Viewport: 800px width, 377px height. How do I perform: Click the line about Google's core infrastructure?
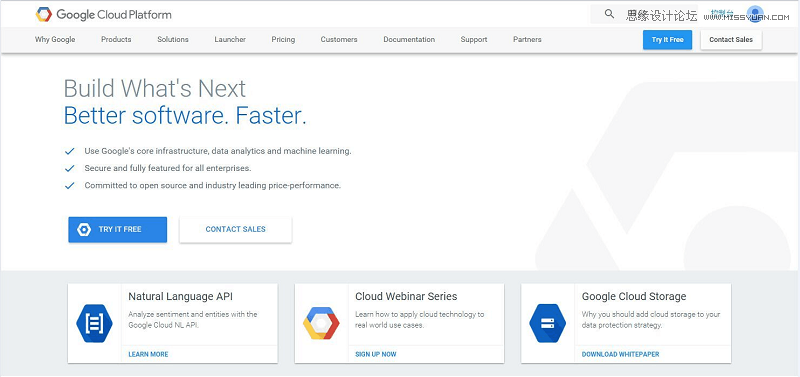pyautogui.click(x=218, y=152)
